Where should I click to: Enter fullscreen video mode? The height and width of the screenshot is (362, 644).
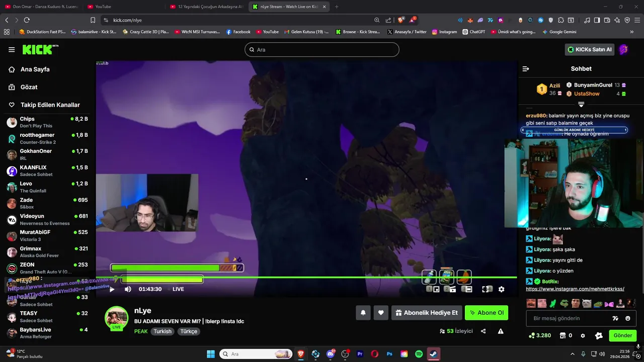click(x=487, y=289)
